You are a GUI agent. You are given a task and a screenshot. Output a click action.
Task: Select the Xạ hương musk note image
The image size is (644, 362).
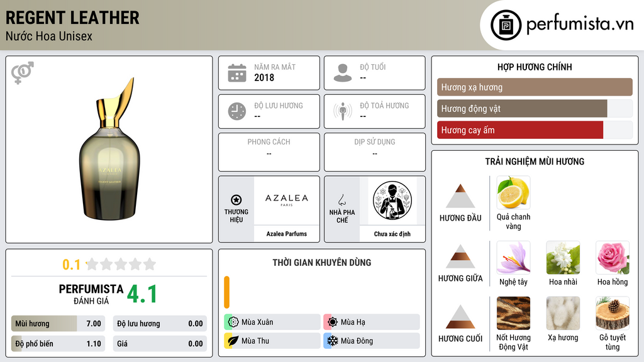[x=563, y=314]
